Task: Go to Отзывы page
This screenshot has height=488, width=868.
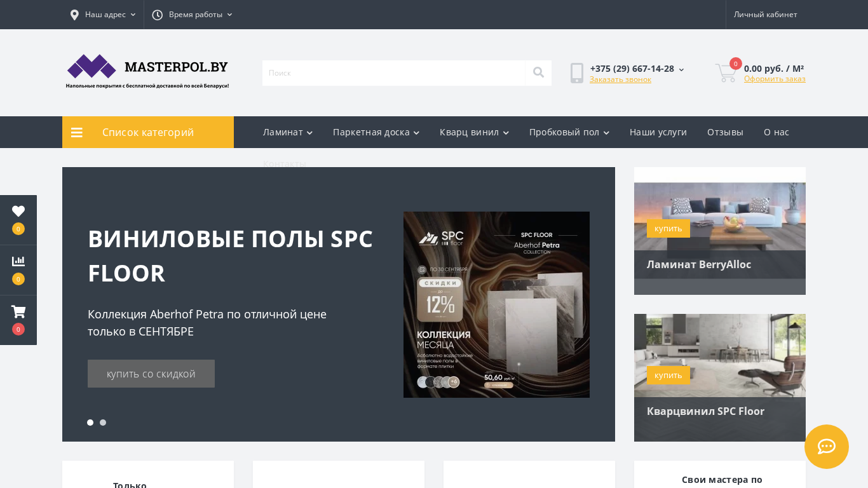Action: (725, 132)
